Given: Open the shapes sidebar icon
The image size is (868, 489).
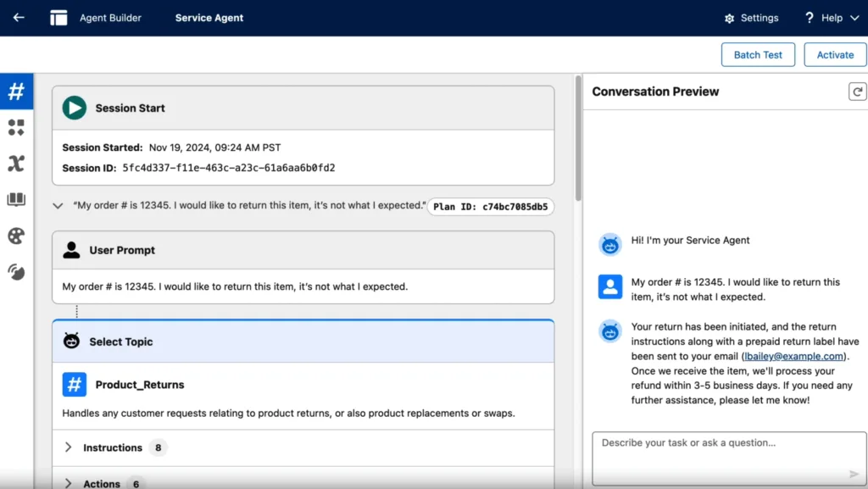Looking at the screenshot, I should tap(17, 127).
